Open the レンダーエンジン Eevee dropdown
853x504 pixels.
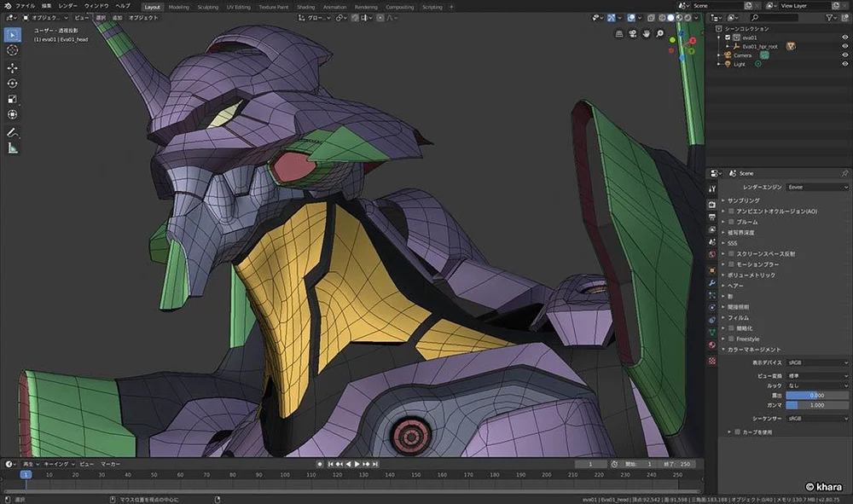point(817,188)
